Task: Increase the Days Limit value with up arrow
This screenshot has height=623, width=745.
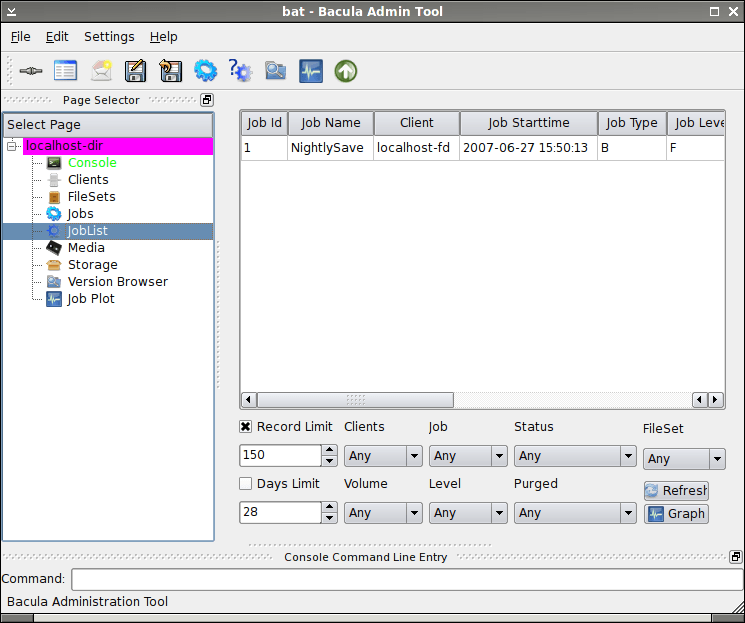Action: [329, 507]
